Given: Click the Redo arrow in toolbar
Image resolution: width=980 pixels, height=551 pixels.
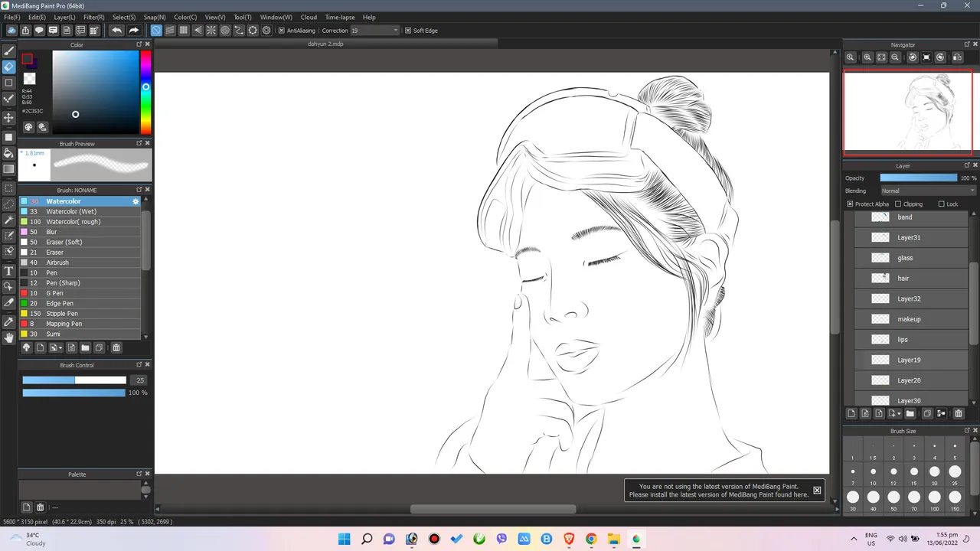Looking at the screenshot, I should (133, 31).
